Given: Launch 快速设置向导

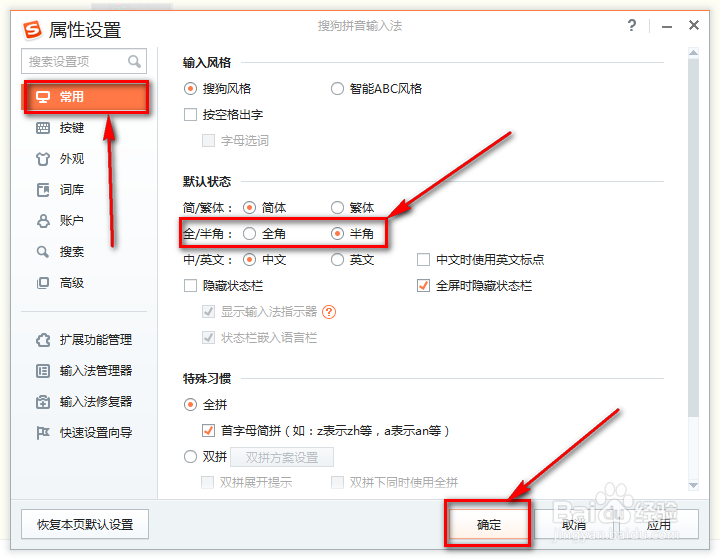Looking at the screenshot, I should pos(84,433).
